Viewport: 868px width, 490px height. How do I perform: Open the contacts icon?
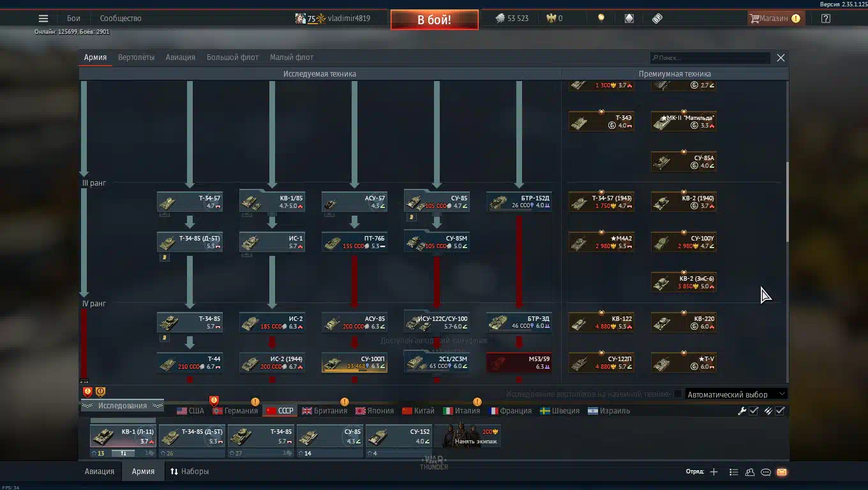(750, 472)
